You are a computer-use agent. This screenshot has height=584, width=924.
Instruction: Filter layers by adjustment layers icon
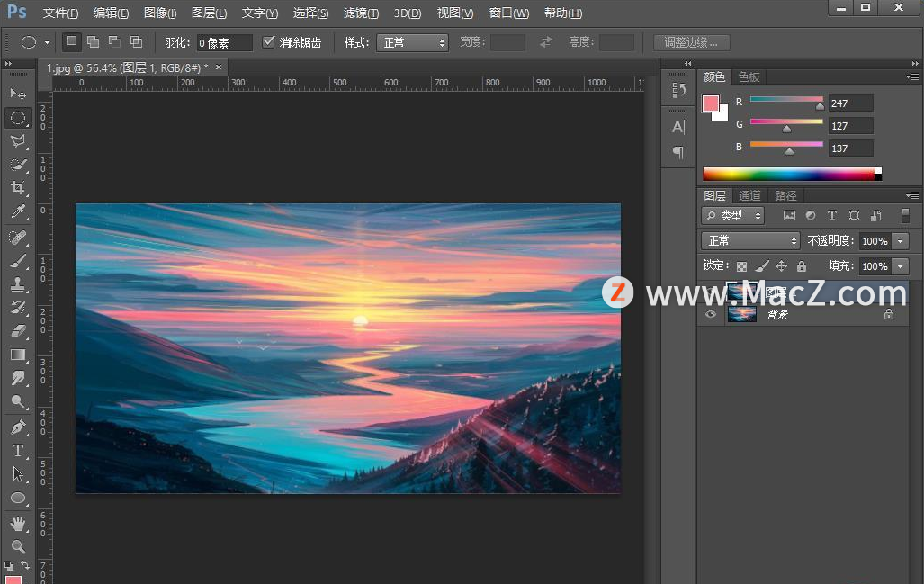coord(811,216)
